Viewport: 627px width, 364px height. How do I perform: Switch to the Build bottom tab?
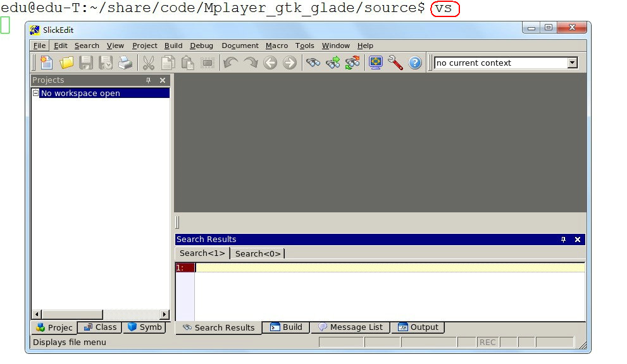pyautogui.click(x=287, y=327)
